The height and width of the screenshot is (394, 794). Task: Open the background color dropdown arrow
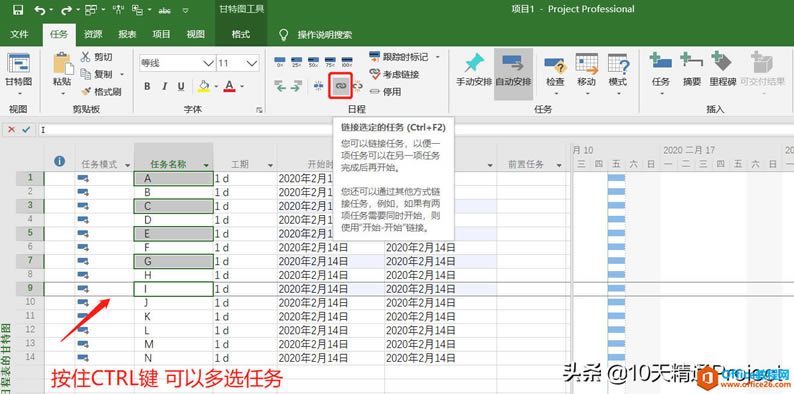coord(216,87)
